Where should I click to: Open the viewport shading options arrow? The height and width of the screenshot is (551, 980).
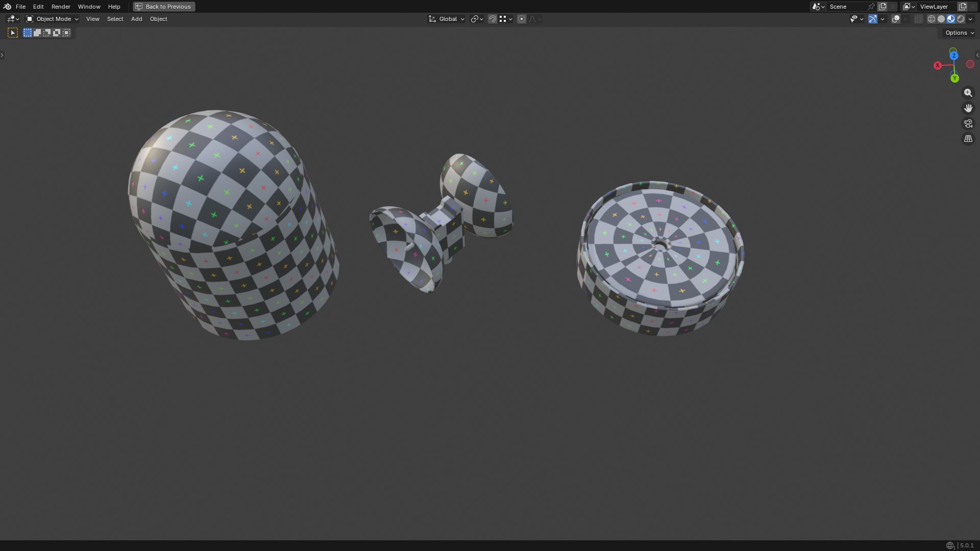pos(970,19)
